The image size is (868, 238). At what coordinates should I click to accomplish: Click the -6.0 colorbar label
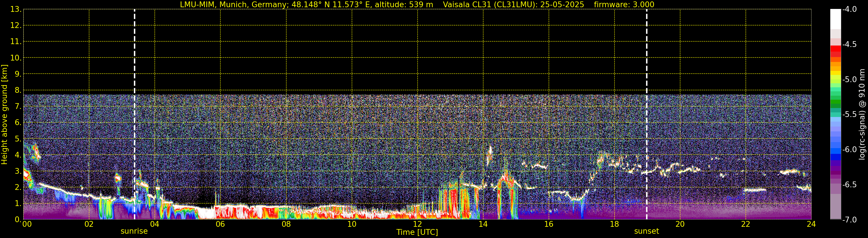pos(849,149)
